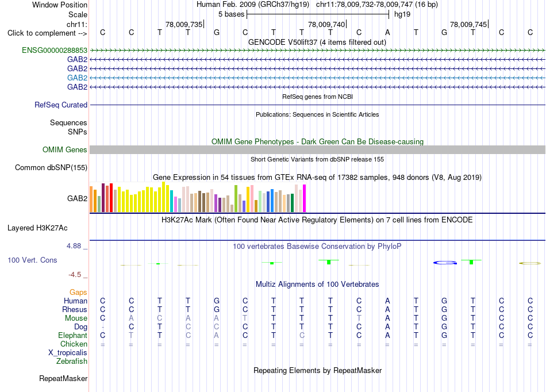Viewport: 546px width, 392px height.
Task: Click the SNPs publications track label
Action: coord(78,132)
